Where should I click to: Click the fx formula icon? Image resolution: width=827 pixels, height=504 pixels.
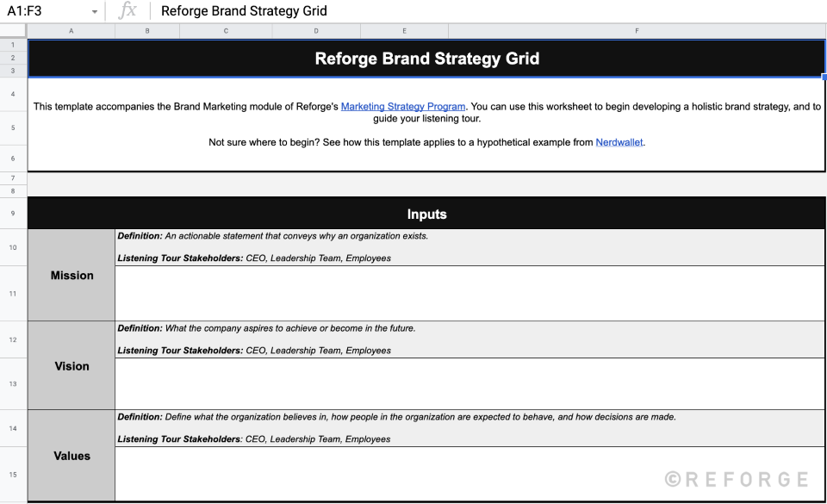(127, 10)
